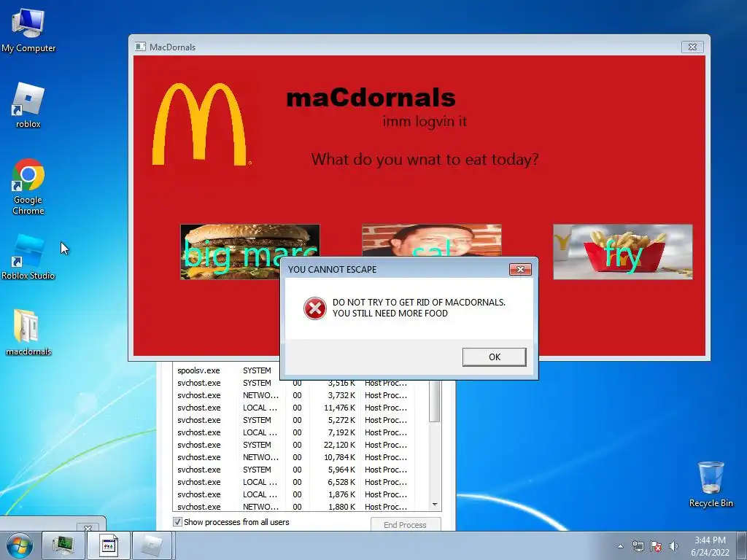Open the clock showing 3:44 PM
The image size is (747, 560).
pyautogui.click(x=710, y=546)
